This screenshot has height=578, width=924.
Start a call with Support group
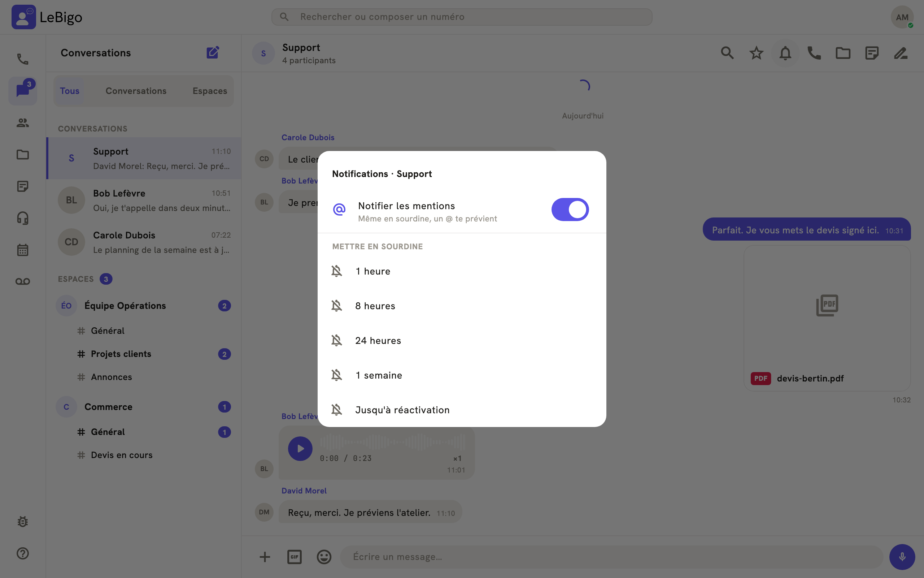pyautogui.click(x=814, y=53)
